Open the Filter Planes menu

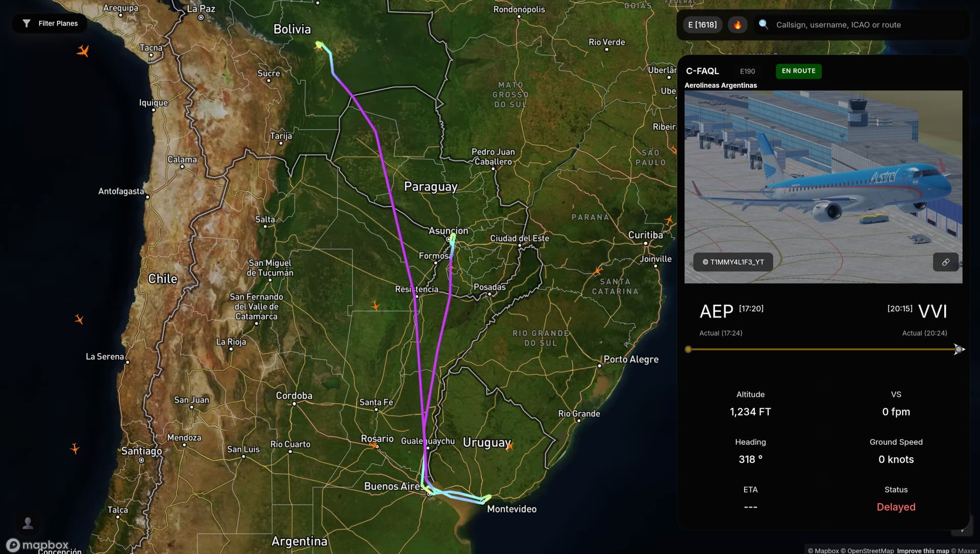(x=50, y=23)
